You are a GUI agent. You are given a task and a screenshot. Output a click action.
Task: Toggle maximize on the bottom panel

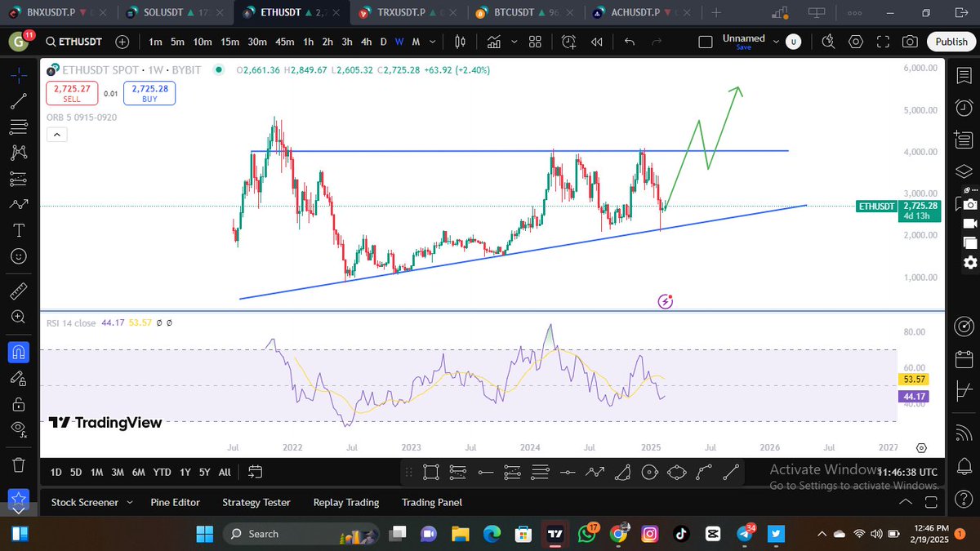pos(931,502)
